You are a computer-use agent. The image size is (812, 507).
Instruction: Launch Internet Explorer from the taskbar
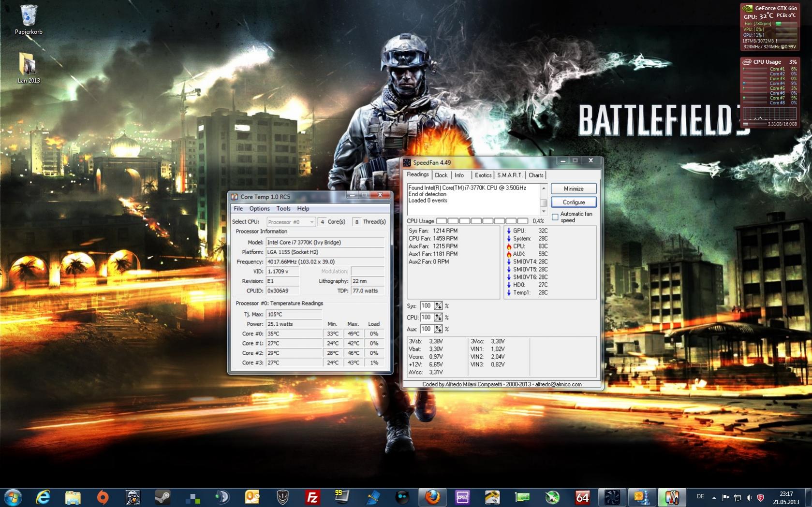[x=43, y=497]
